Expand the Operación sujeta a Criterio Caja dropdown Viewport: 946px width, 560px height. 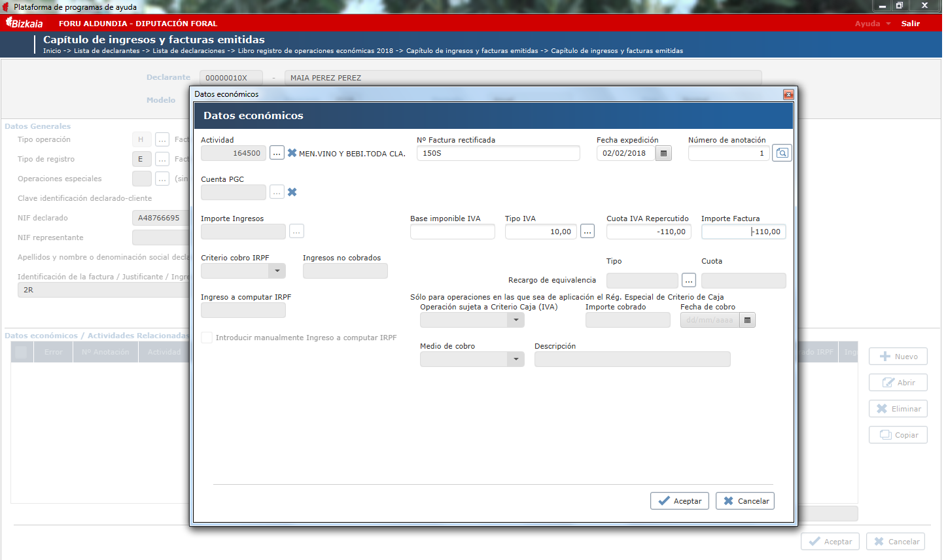(516, 320)
